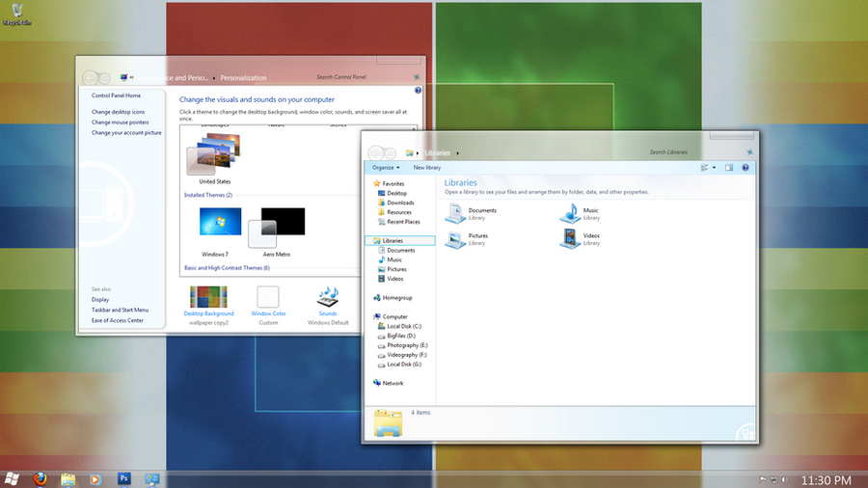Open the Action Center flag in the tray
The height and width of the screenshot is (488, 868).
(x=763, y=479)
